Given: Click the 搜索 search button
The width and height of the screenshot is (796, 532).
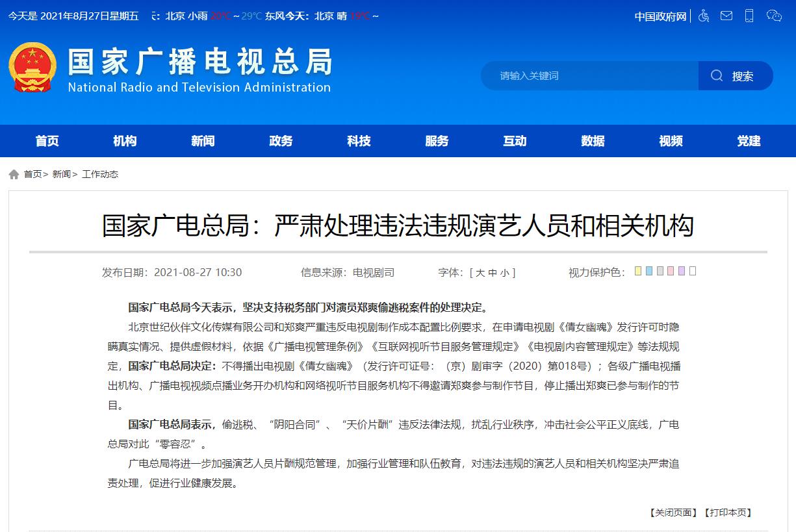Looking at the screenshot, I should click(x=736, y=76).
